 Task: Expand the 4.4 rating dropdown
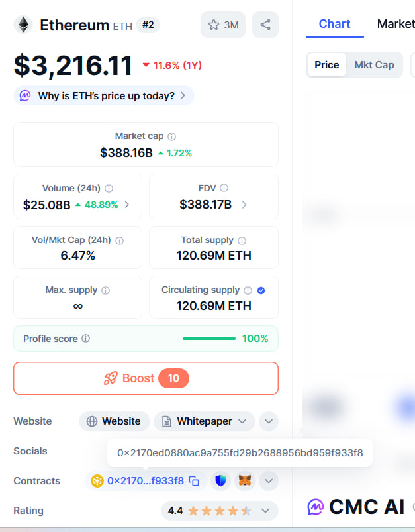tap(220, 511)
